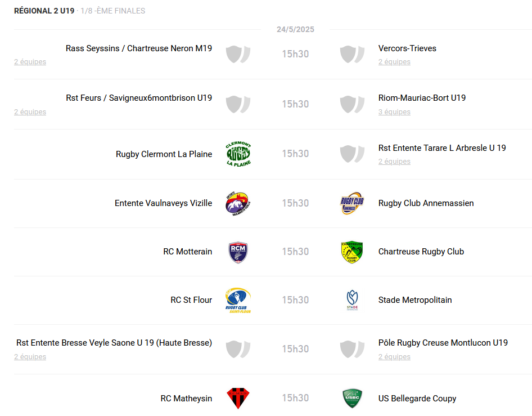Click the RC Motterain shield logo
532x416 pixels.
click(x=238, y=252)
